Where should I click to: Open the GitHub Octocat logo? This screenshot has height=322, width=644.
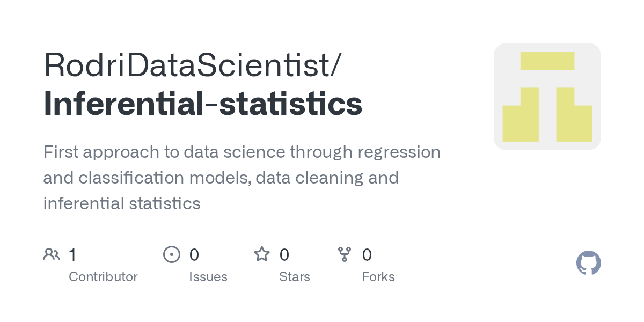click(x=589, y=263)
